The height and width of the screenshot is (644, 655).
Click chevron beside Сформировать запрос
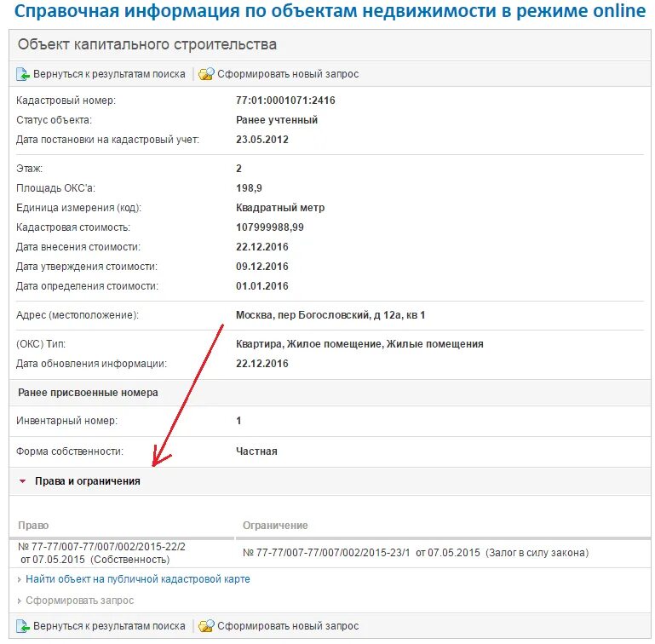pos(20,601)
